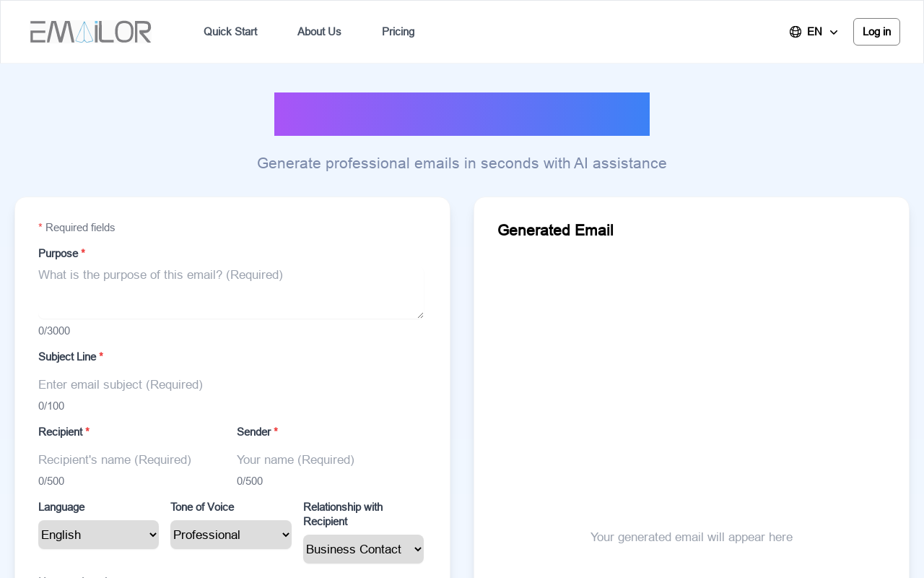Click the purple-blue gradient banner

[462, 114]
